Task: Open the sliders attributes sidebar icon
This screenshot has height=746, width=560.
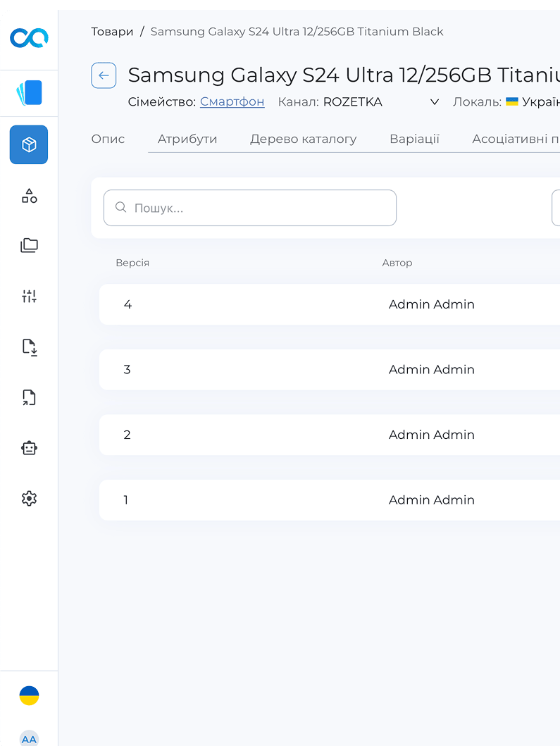Action: (29, 296)
